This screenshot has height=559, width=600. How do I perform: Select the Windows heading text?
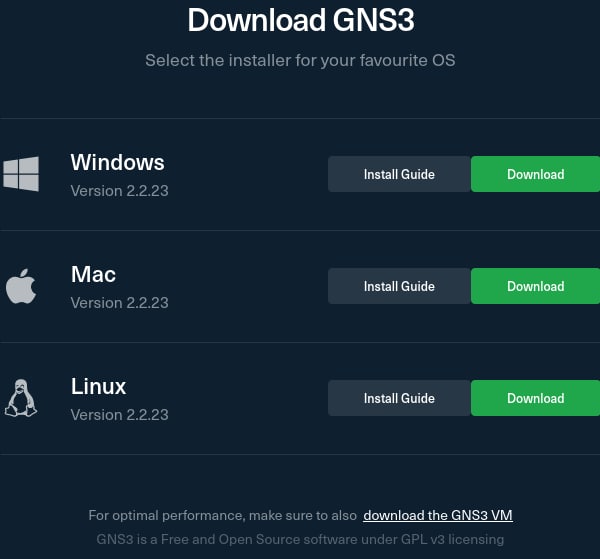(x=117, y=162)
